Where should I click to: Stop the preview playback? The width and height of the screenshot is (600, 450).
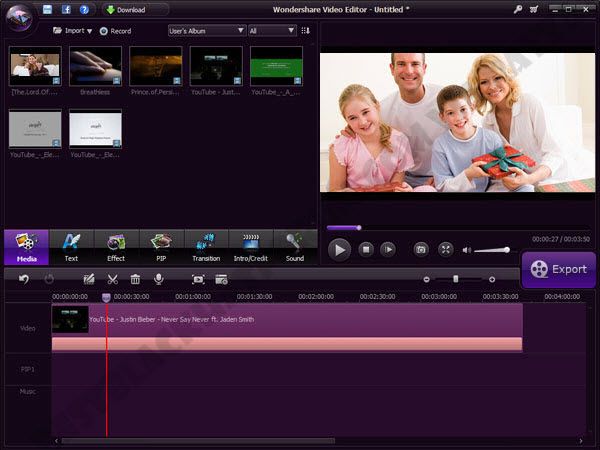tap(366, 249)
